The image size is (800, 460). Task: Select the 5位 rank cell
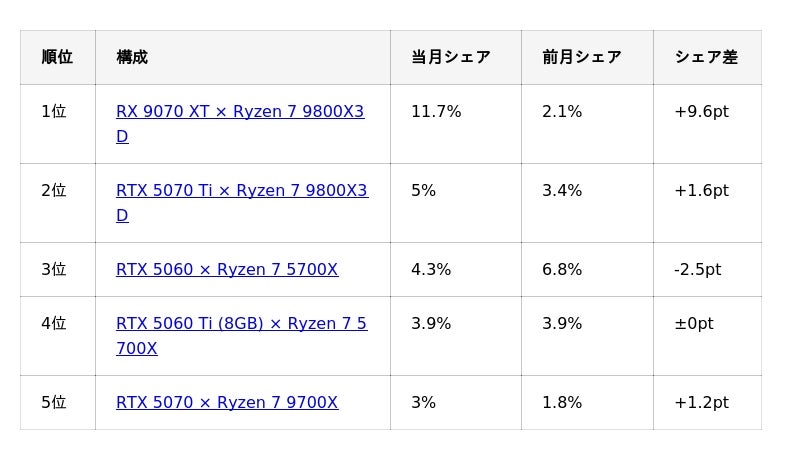(x=54, y=403)
